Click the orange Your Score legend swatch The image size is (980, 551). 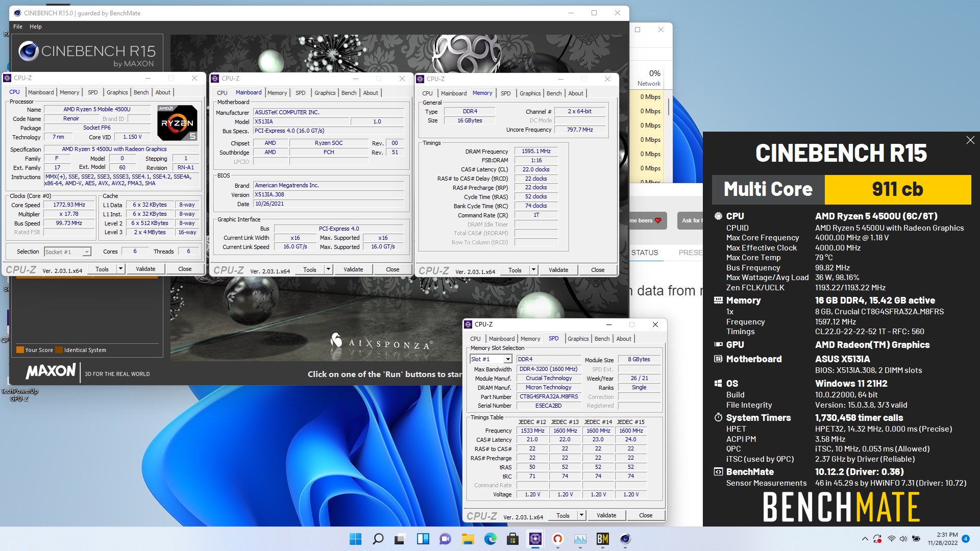pos(20,350)
